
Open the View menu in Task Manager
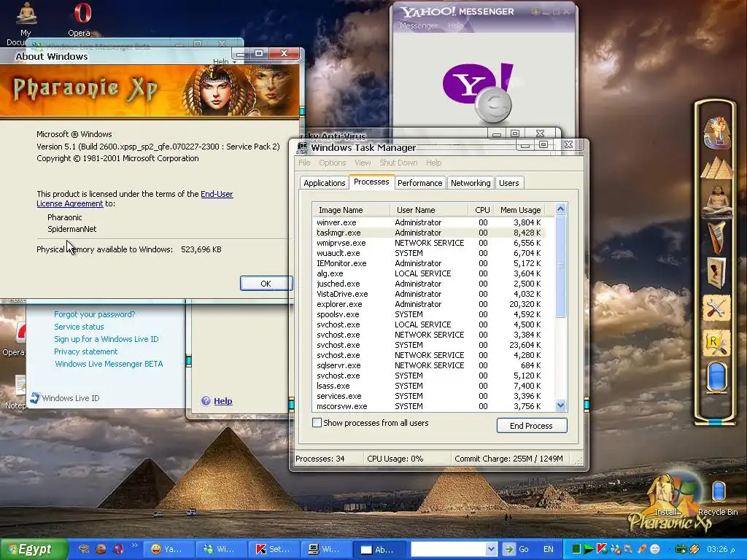[363, 163]
